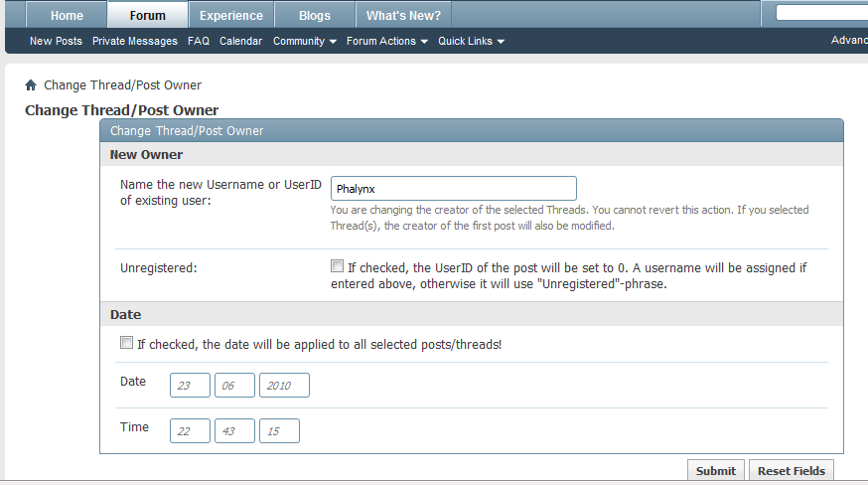
Task: Click the search box in the header
Action: 821,14
